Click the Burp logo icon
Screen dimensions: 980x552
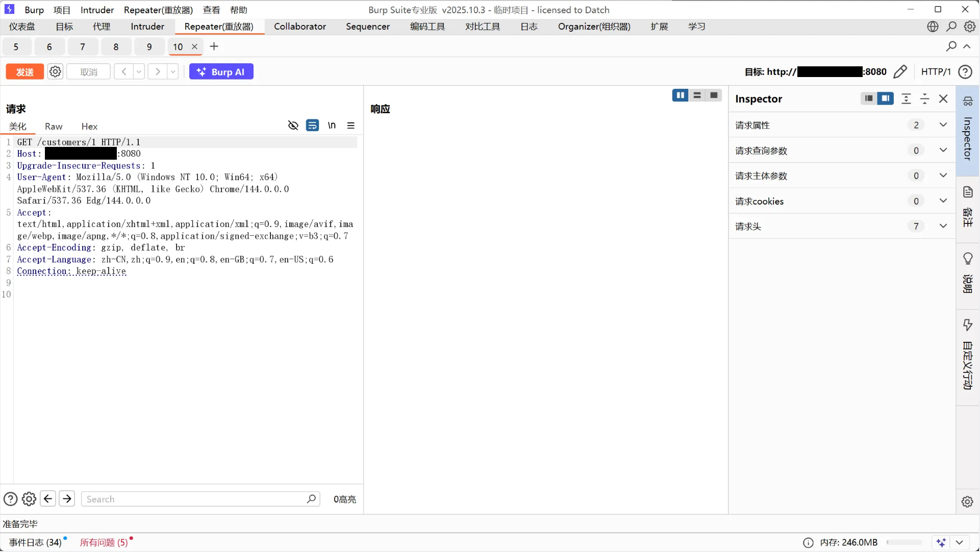(x=9, y=9)
